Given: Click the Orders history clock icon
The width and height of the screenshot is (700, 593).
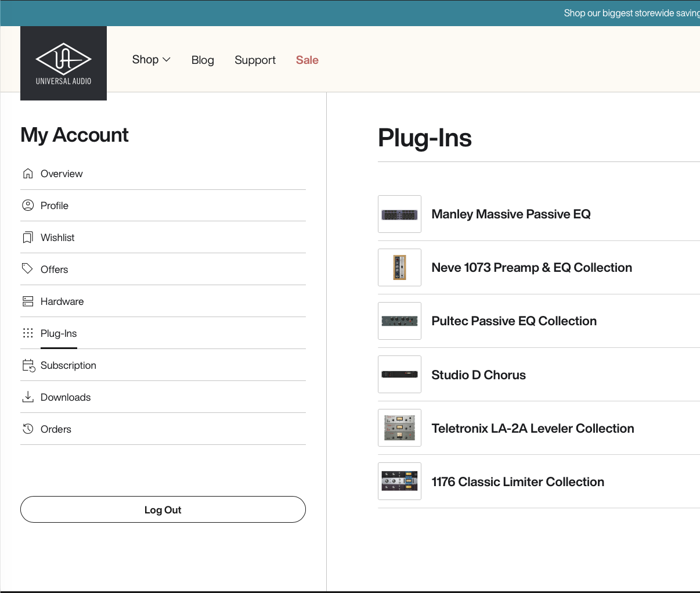Looking at the screenshot, I should [28, 429].
